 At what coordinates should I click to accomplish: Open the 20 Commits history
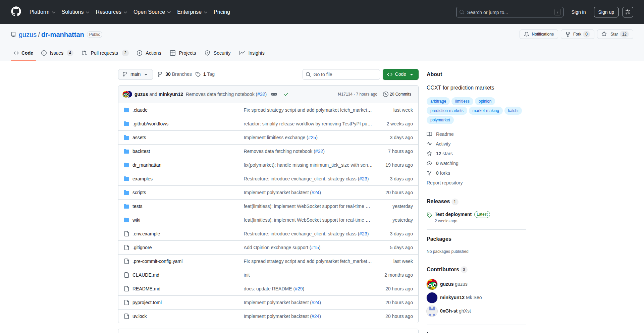[x=397, y=94]
